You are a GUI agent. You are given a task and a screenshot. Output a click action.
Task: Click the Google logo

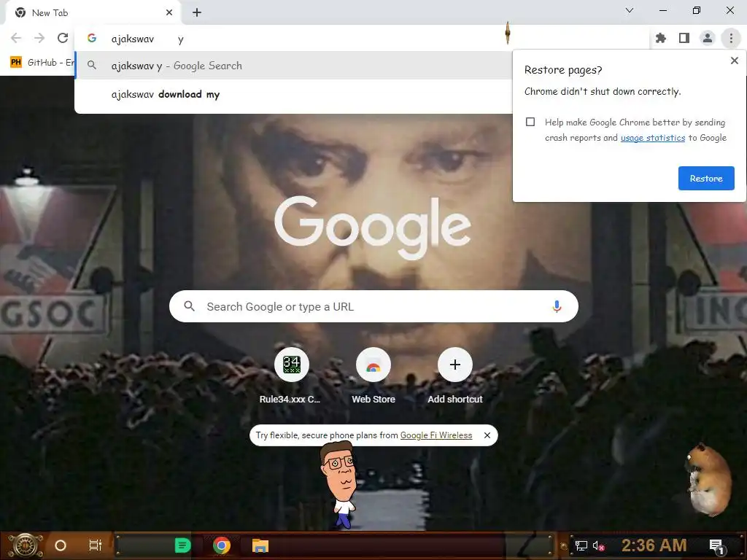point(373,227)
